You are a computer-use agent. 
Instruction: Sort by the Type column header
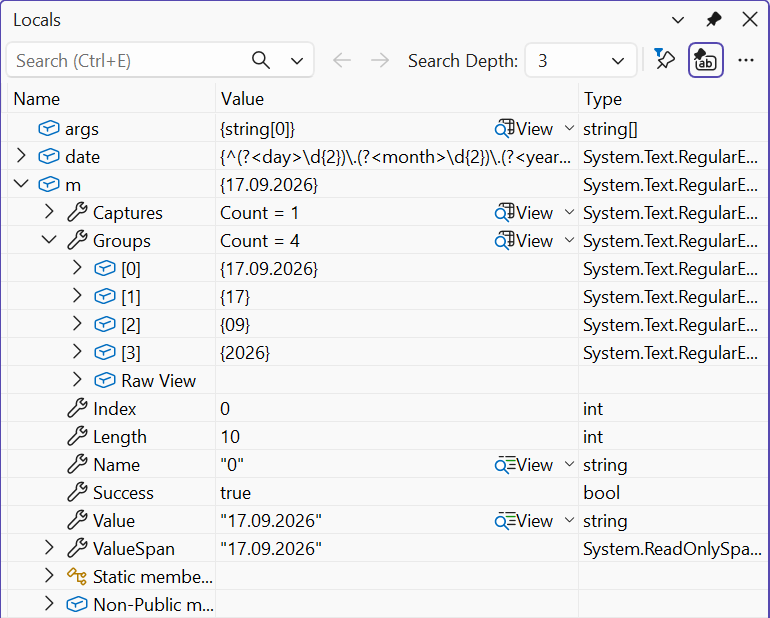(x=674, y=99)
